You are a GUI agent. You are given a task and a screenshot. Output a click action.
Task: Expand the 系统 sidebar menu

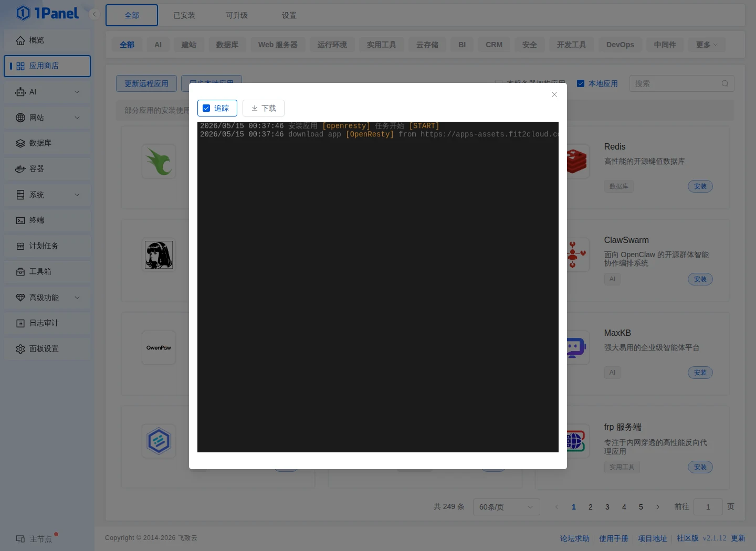click(x=47, y=195)
